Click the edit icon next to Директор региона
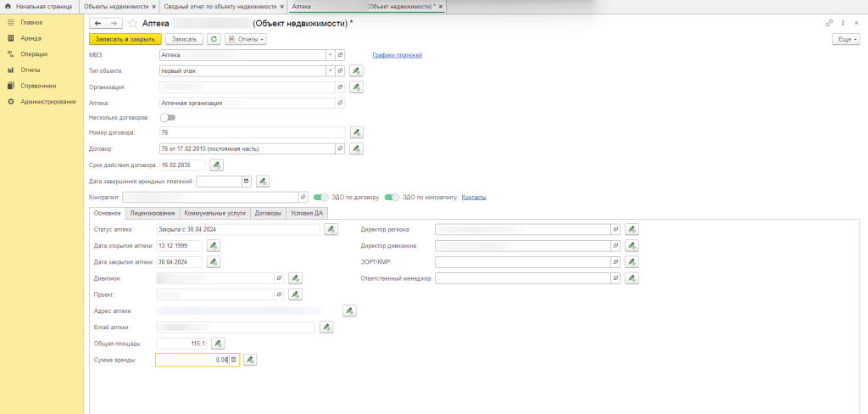The height and width of the screenshot is (414, 868). point(631,229)
